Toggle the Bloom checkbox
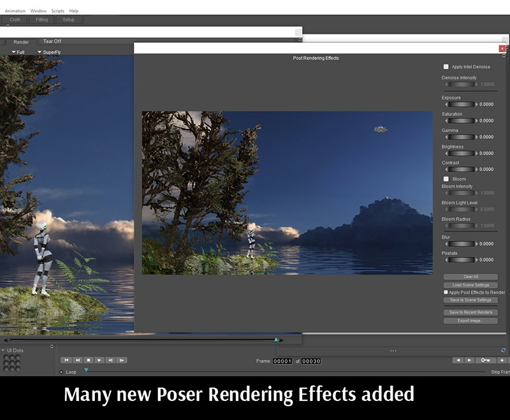The height and width of the screenshot is (420, 510). tap(446, 179)
